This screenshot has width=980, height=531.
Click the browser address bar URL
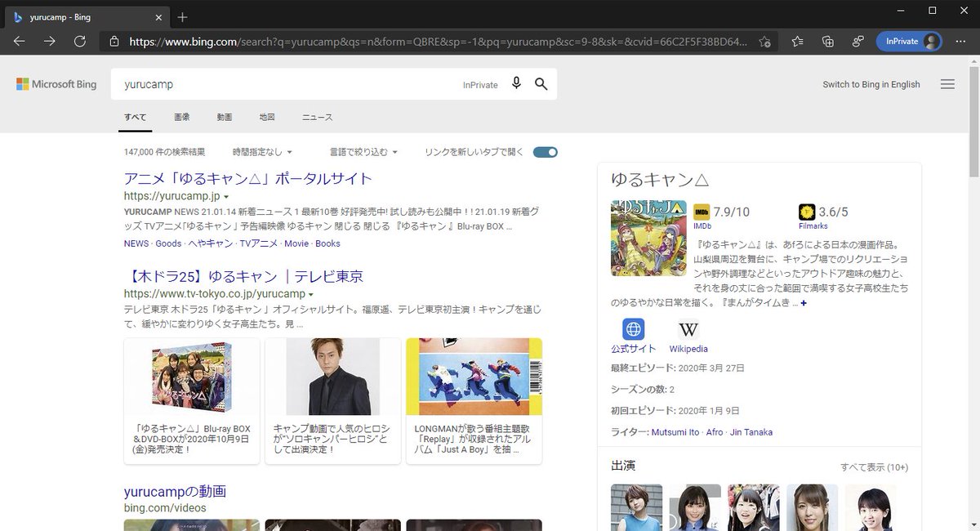(x=438, y=41)
